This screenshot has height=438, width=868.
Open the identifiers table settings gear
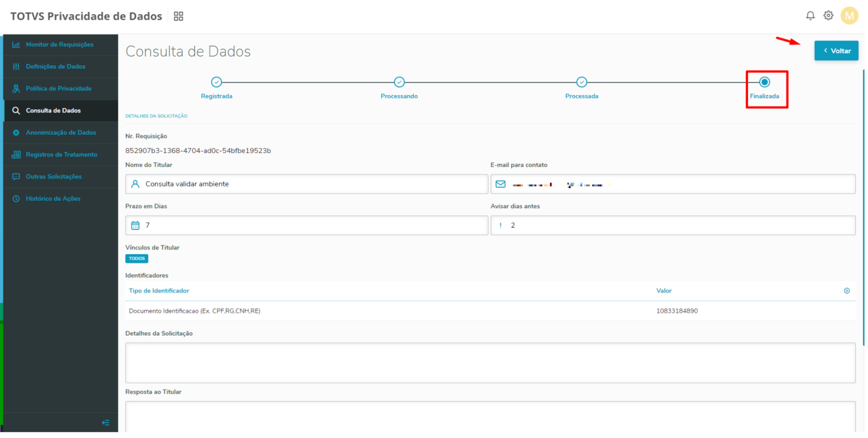coord(847,291)
